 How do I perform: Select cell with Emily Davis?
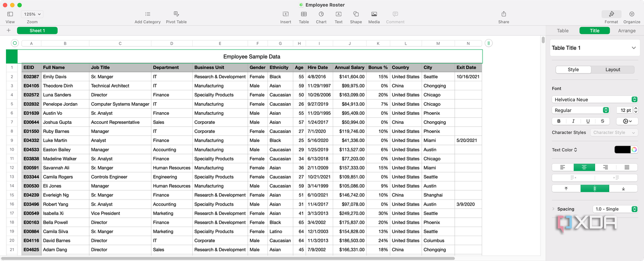coord(65,77)
